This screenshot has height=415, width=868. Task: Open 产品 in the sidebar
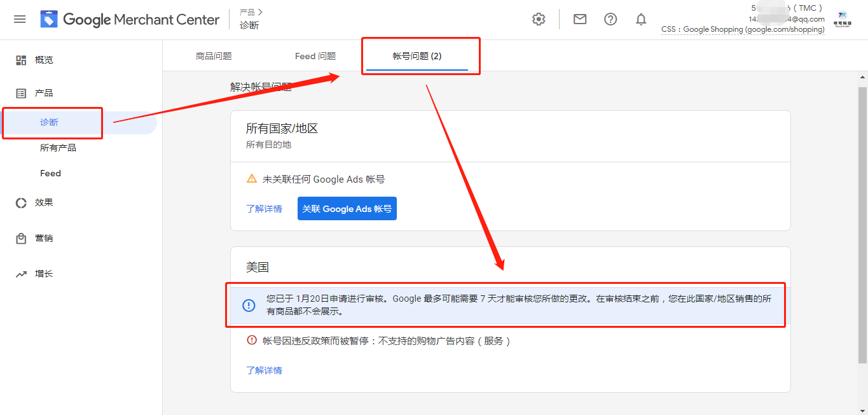(44, 93)
